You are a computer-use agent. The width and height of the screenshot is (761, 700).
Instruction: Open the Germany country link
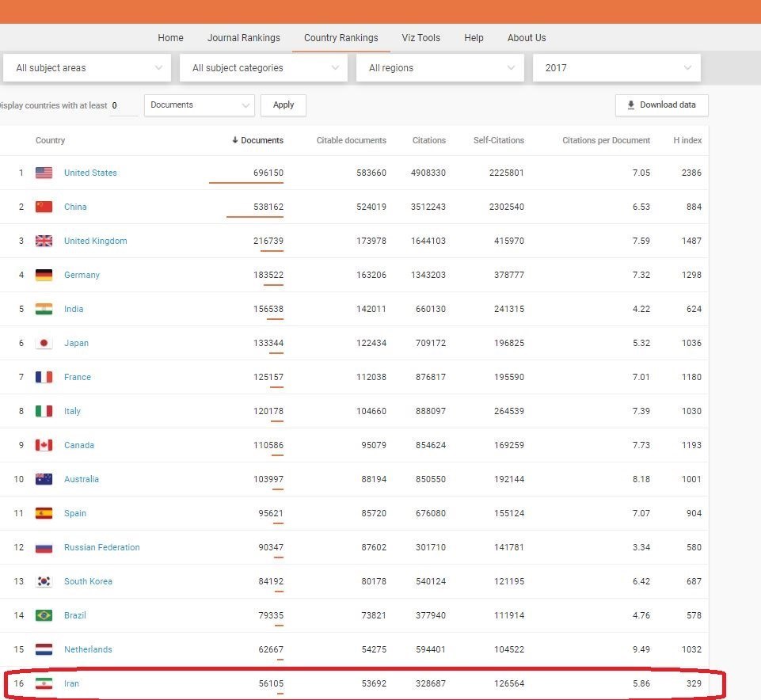[82, 275]
